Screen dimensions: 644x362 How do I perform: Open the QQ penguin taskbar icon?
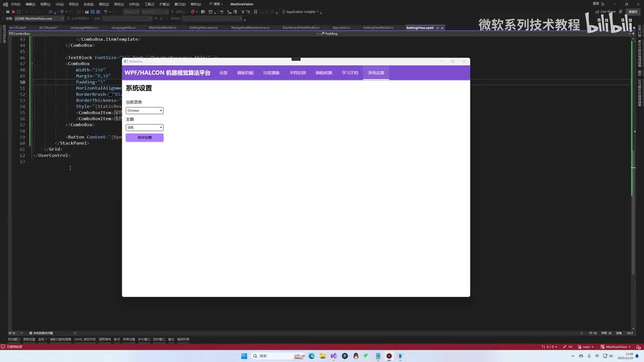(356, 356)
